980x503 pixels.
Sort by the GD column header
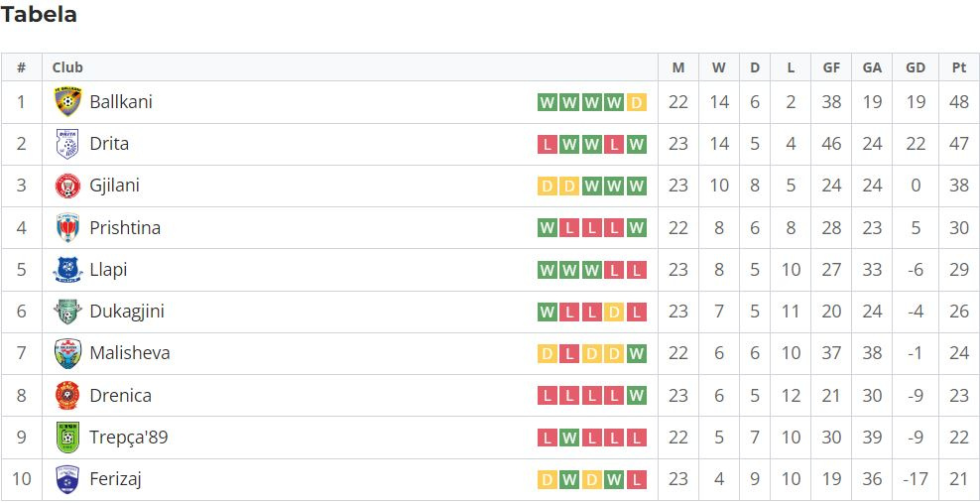click(x=915, y=67)
